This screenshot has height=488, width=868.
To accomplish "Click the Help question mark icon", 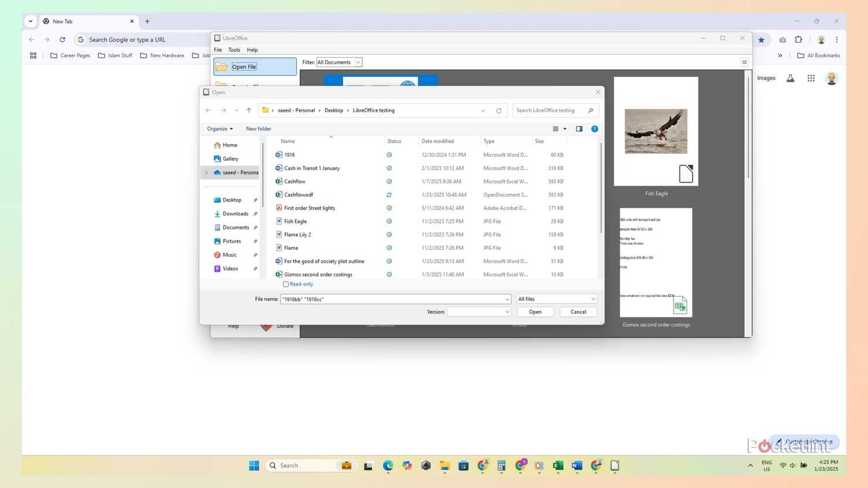I will click(594, 128).
